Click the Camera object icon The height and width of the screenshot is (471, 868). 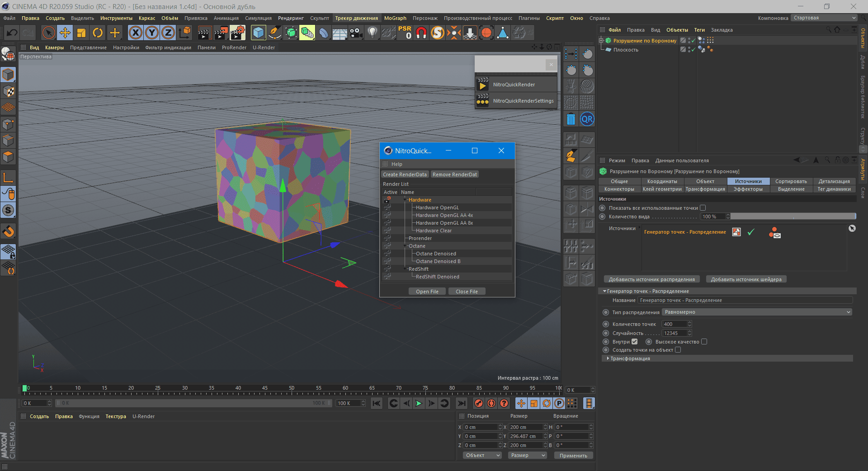point(356,33)
